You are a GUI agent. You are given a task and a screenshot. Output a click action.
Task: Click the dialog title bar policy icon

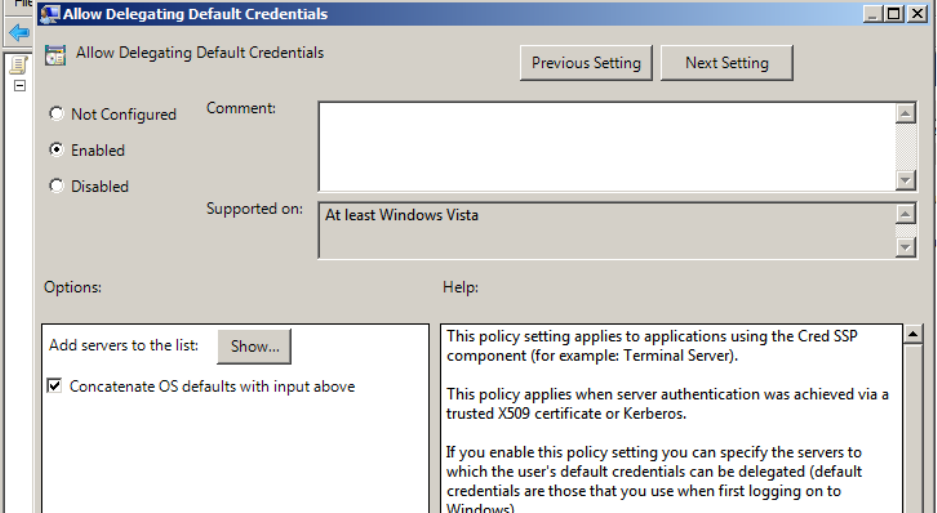coord(49,14)
